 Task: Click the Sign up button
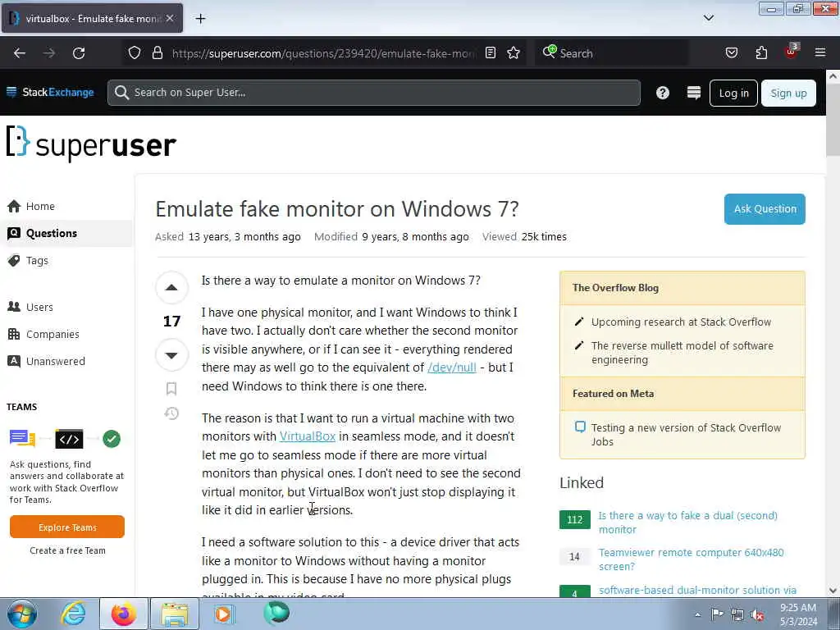tap(788, 94)
